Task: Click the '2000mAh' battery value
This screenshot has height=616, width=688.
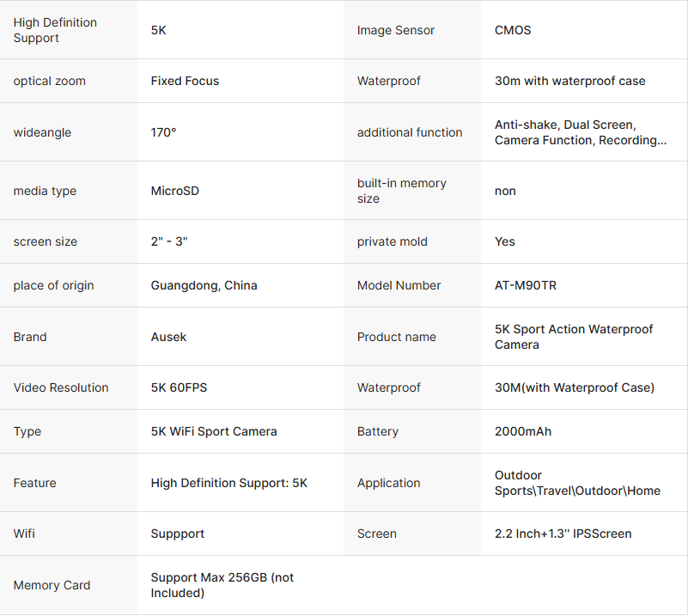Action: (x=523, y=431)
